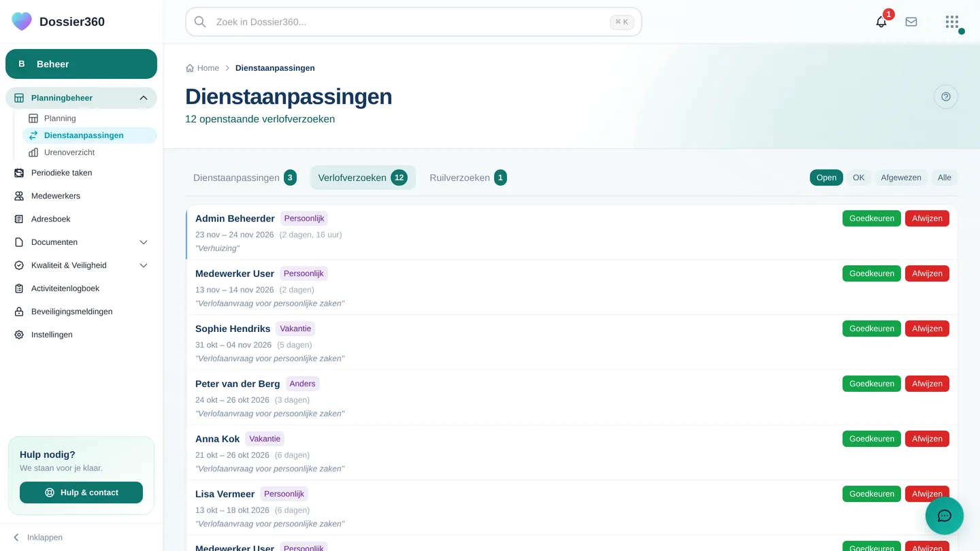Switch to the Dienstaanpassingen tab
Image resolution: width=980 pixels, height=551 pixels.
(245, 178)
